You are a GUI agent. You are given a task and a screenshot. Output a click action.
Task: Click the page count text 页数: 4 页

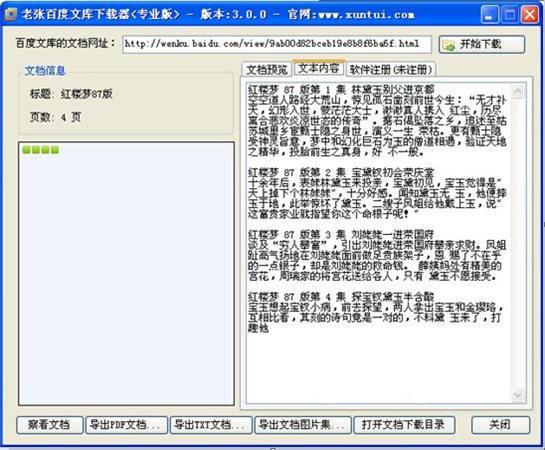(x=55, y=117)
